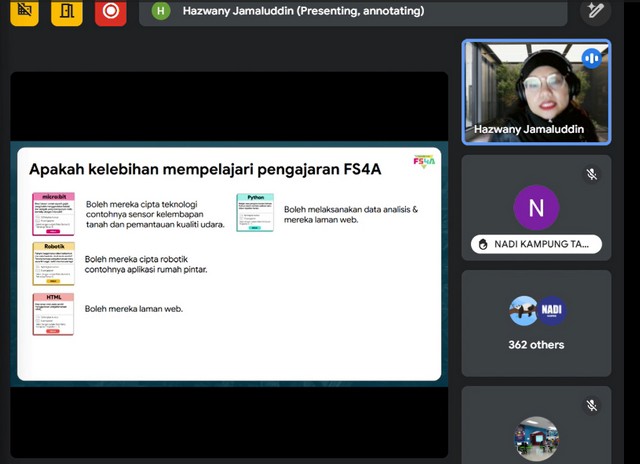Click the micro:bit card on the slide
This screenshot has width=640, height=464.
click(x=53, y=211)
